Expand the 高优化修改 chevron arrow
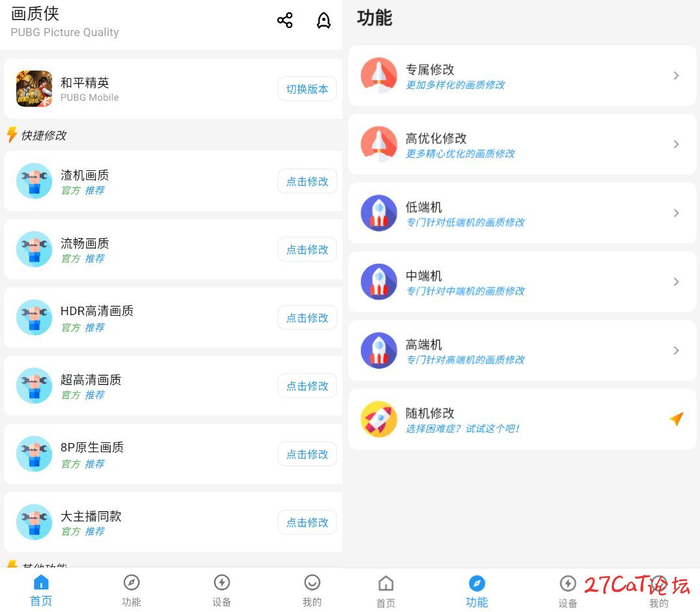700x612 pixels. click(x=677, y=144)
